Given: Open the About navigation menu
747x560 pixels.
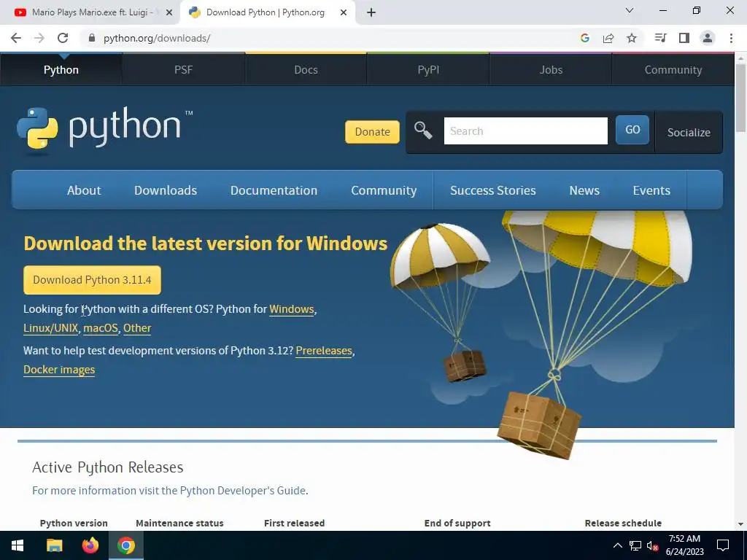Looking at the screenshot, I should tap(84, 190).
